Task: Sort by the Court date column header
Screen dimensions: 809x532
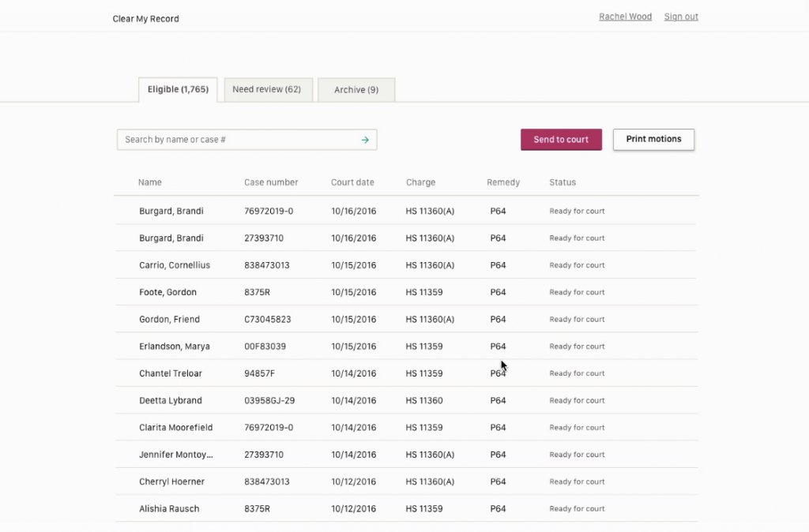Action: pyautogui.click(x=352, y=182)
